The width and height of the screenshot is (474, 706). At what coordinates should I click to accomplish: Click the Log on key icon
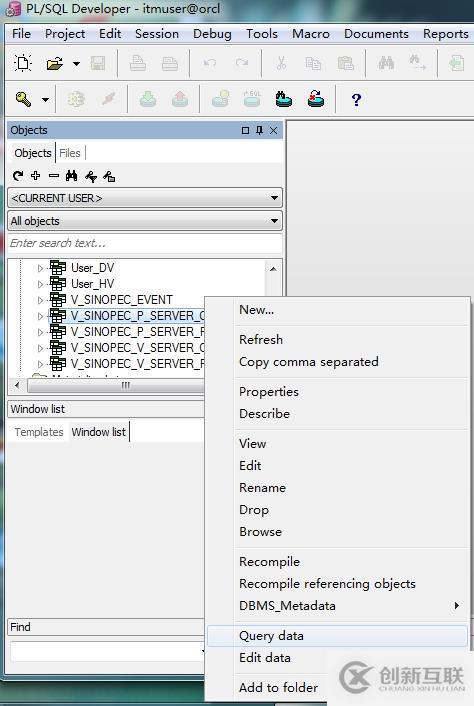(x=23, y=99)
